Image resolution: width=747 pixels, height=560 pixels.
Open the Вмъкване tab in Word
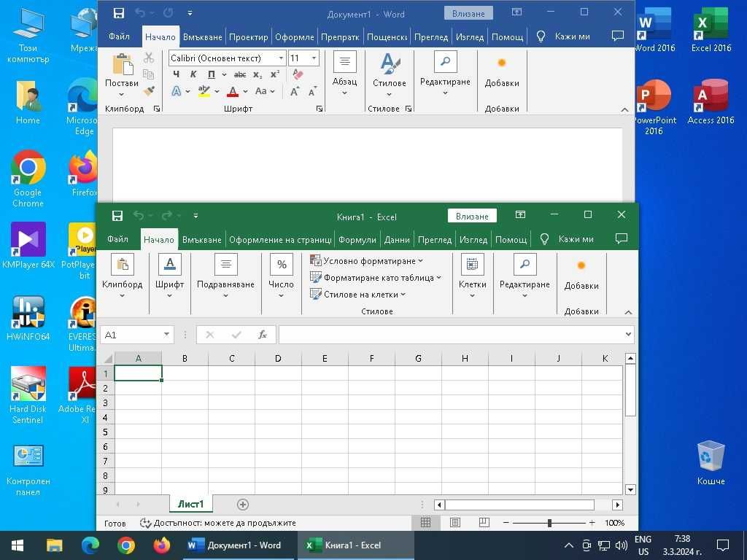[203, 36]
